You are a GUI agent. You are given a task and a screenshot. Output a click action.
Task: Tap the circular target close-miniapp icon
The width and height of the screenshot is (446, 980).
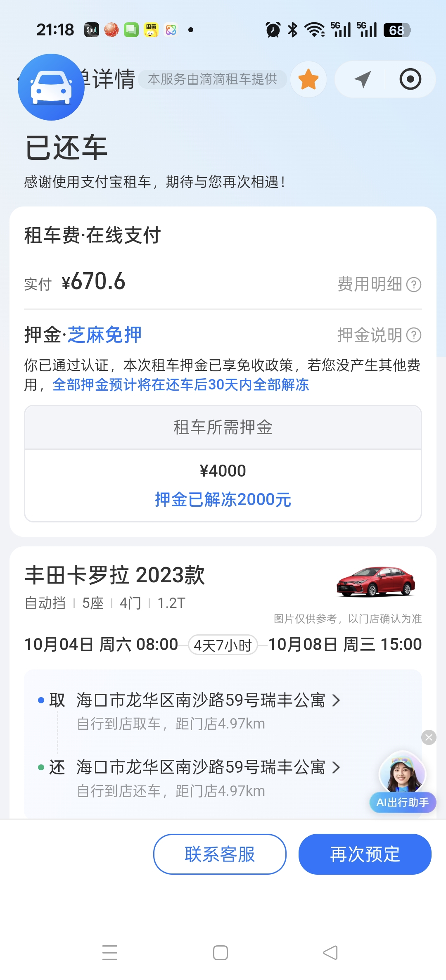pos(410,79)
